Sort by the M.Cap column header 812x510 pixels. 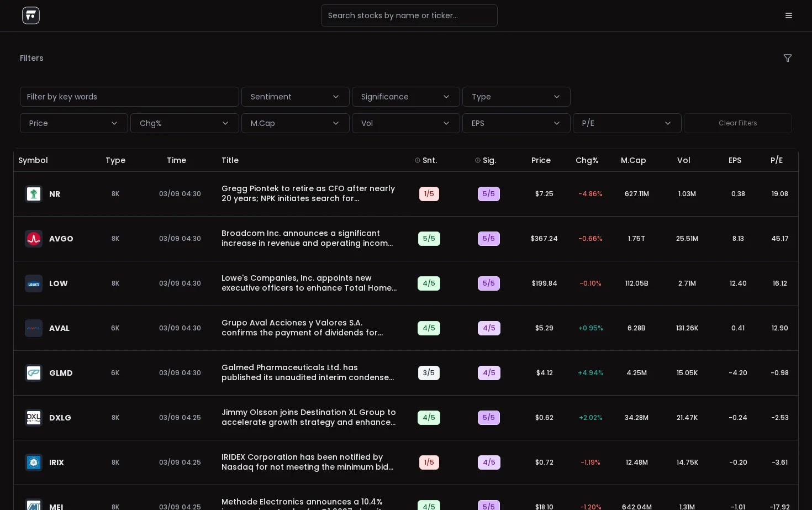[634, 160]
